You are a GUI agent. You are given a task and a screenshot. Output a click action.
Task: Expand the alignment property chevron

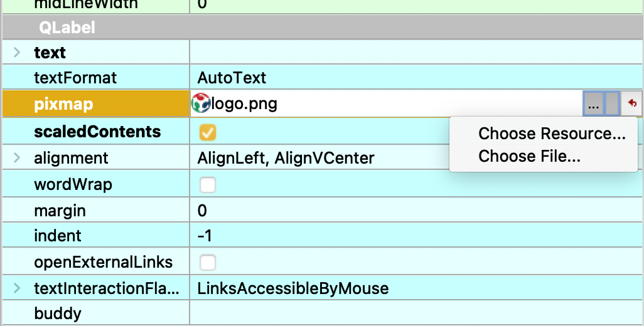[x=16, y=157]
